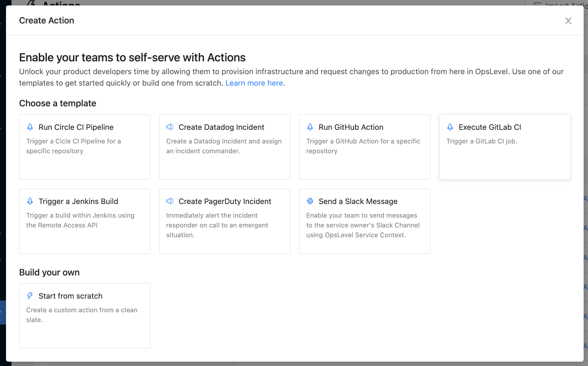Close the Create Action dialog
This screenshot has width=588, height=366.
(x=568, y=21)
